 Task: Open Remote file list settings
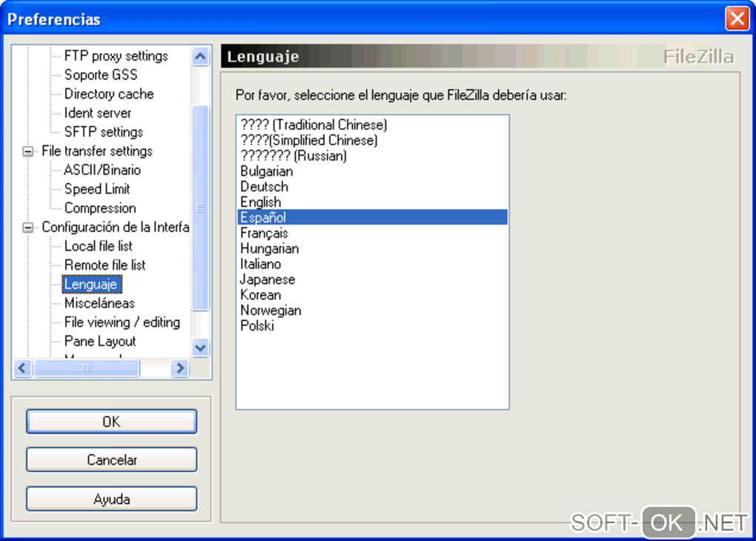pos(105,265)
